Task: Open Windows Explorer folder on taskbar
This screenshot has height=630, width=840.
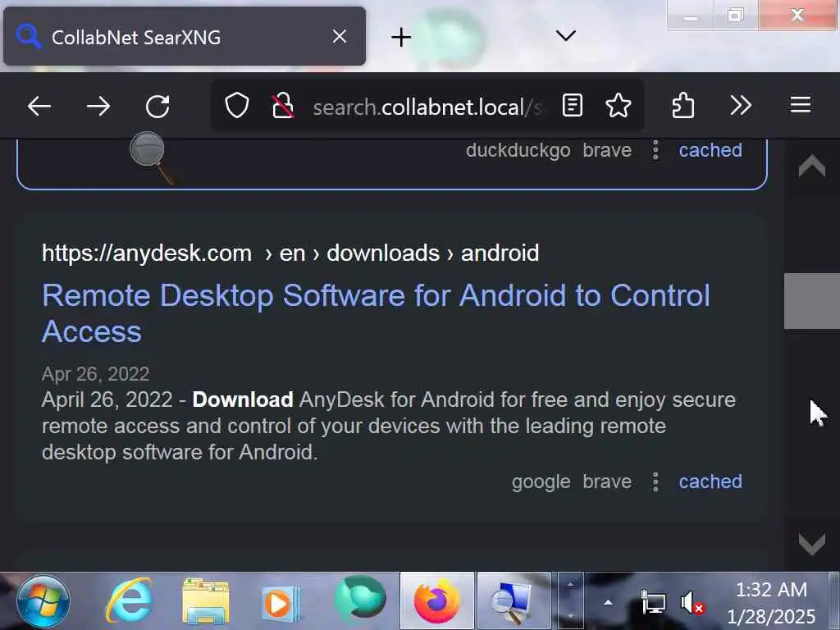Action: click(x=206, y=601)
